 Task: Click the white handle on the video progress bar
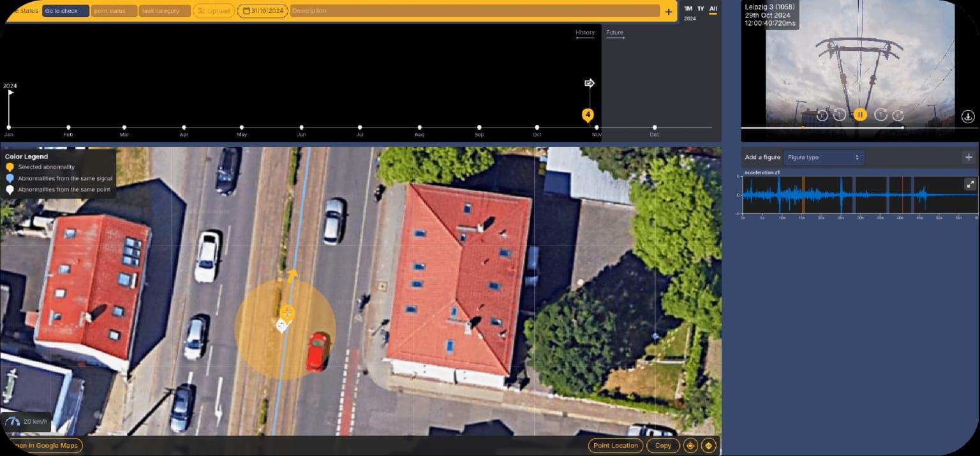click(x=902, y=128)
